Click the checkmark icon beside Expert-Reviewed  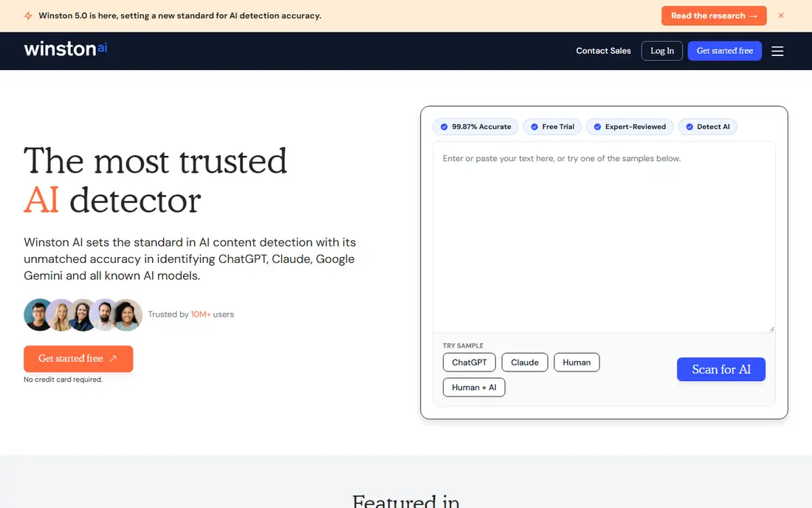[x=597, y=127]
